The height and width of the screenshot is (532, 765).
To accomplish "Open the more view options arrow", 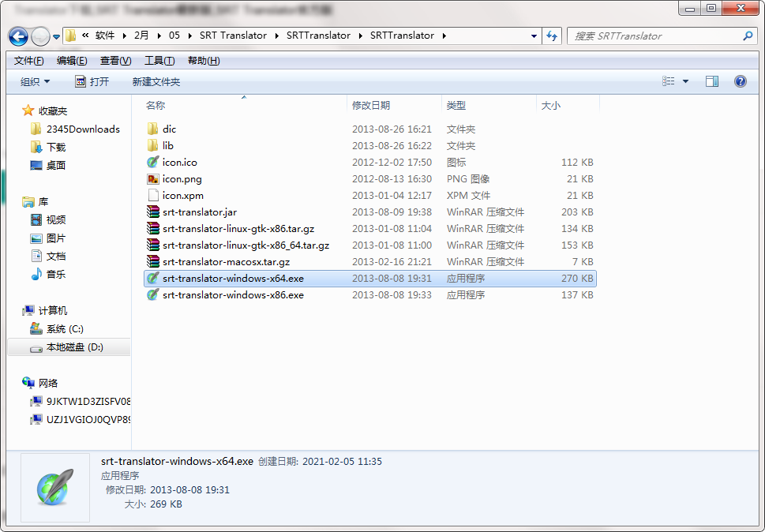I will click(685, 81).
